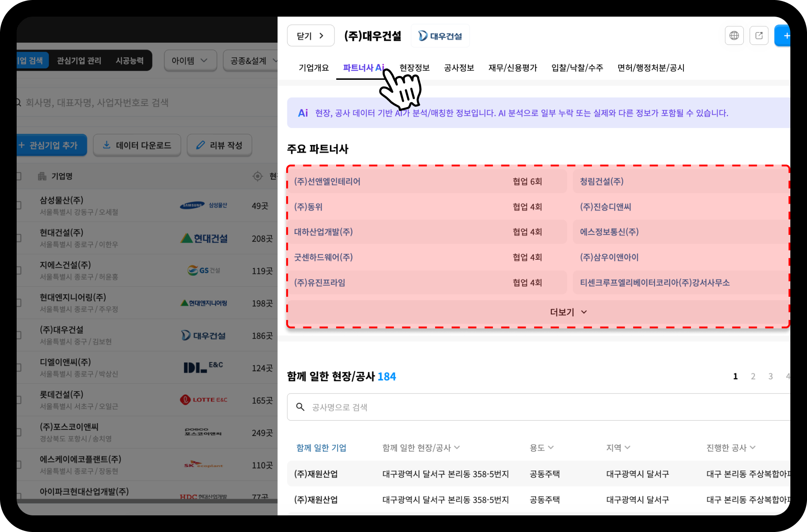Open the 아이템 dropdown
Image resolution: width=807 pixels, height=532 pixels.
(190, 61)
